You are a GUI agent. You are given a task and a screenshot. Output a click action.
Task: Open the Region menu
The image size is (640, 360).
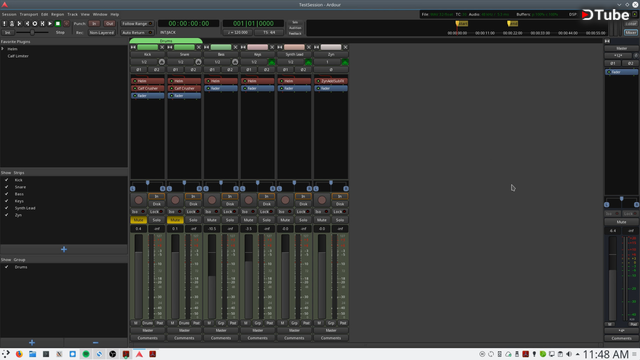[x=58, y=14]
